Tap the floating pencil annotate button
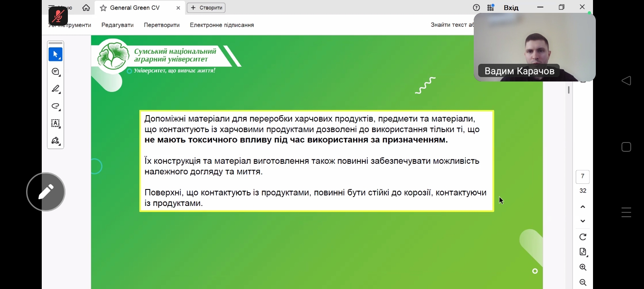Image resolution: width=644 pixels, height=289 pixels. pos(46,192)
